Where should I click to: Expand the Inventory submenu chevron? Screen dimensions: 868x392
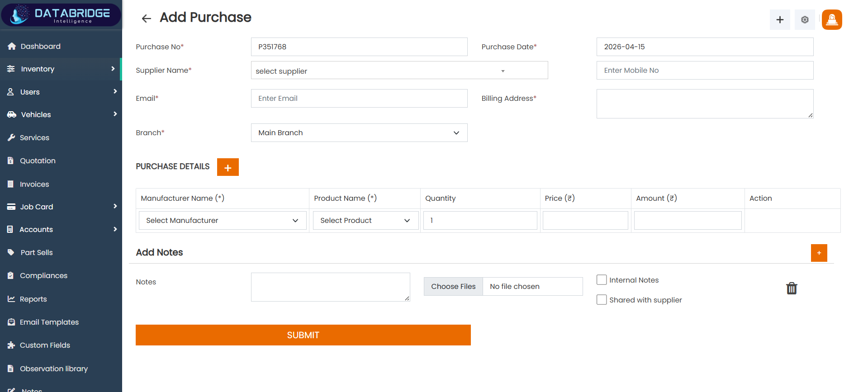pyautogui.click(x=113, y=69)
